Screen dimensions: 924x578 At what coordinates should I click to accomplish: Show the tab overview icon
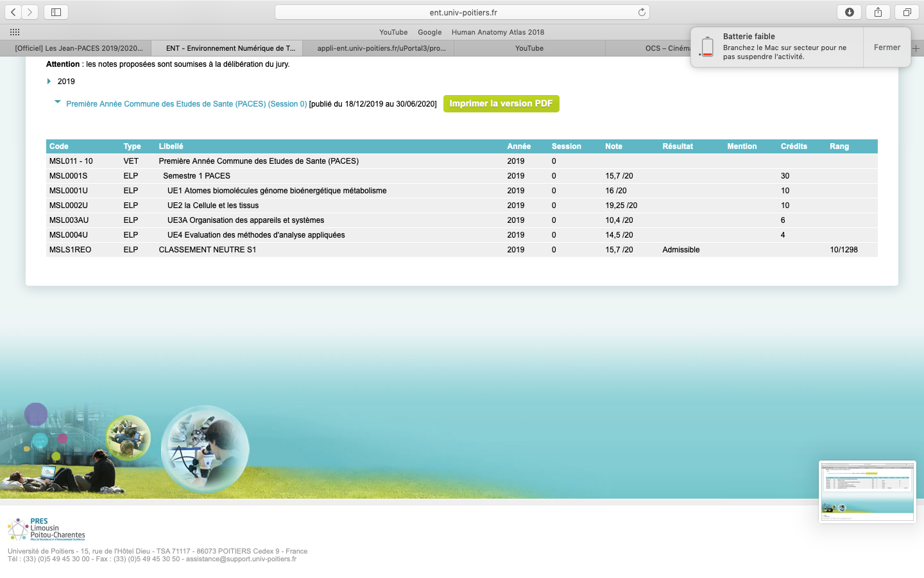[x=907, y=12]
